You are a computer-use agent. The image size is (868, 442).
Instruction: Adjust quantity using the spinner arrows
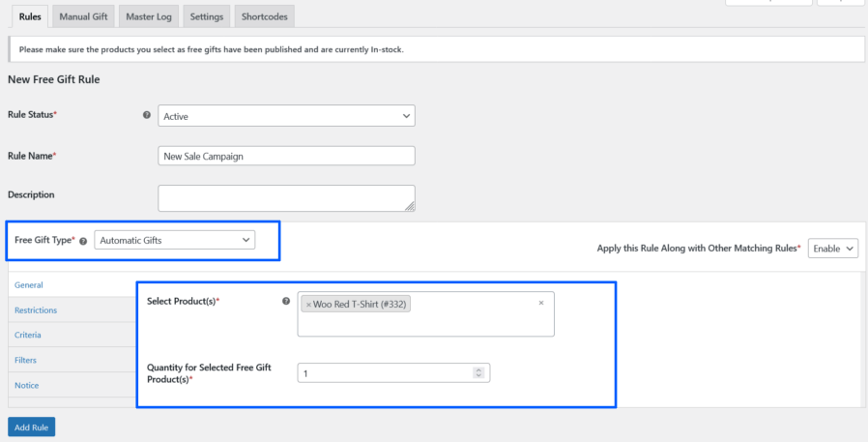click(x=478, y=372)
